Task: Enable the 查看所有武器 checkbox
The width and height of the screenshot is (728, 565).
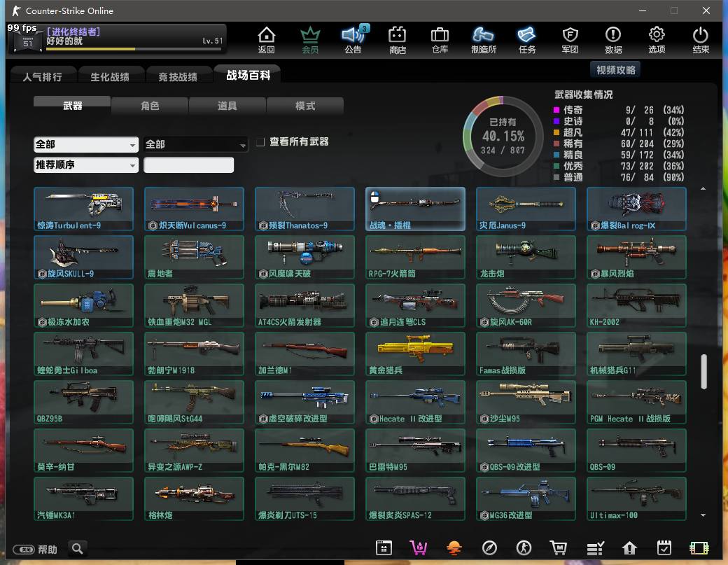Action: [x=260, y=142]
